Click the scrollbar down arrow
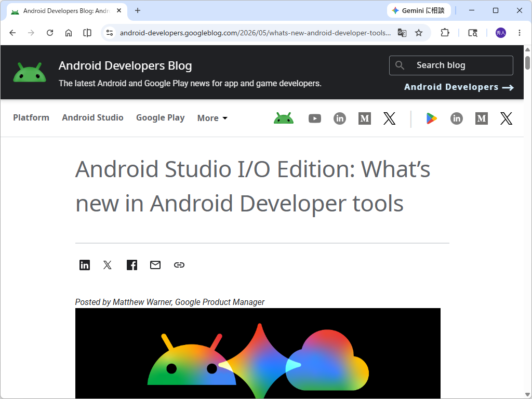The image size is (532, 399). click(528, 395)
